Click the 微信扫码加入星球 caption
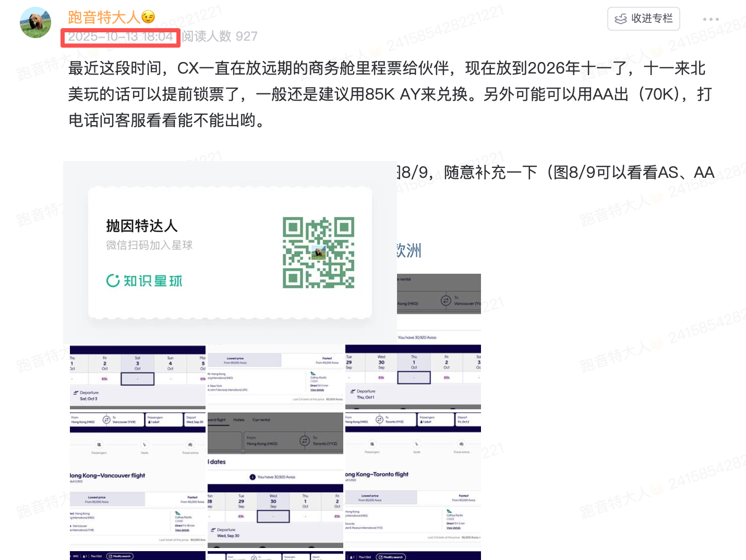Viewport: 746px width, 560px height. tap(149, 245)
